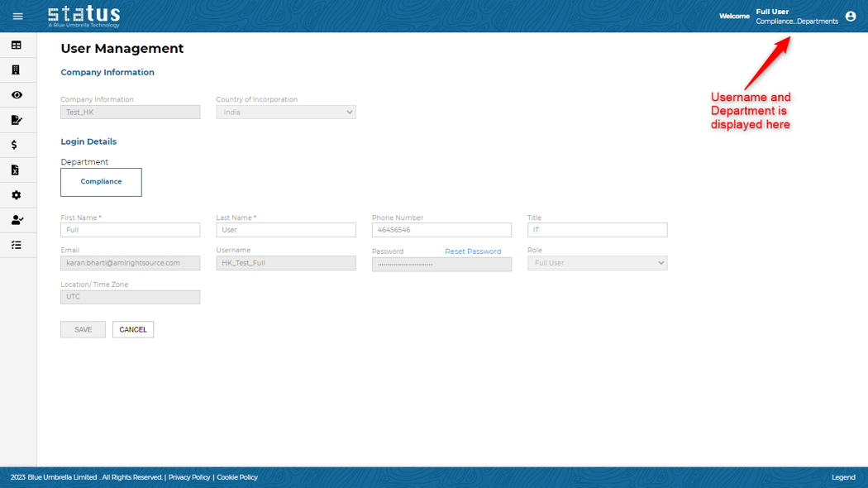The image size is (868, 488).
Task: Open the dashboard grid icon in the sidebar
Action: [17, 45]
